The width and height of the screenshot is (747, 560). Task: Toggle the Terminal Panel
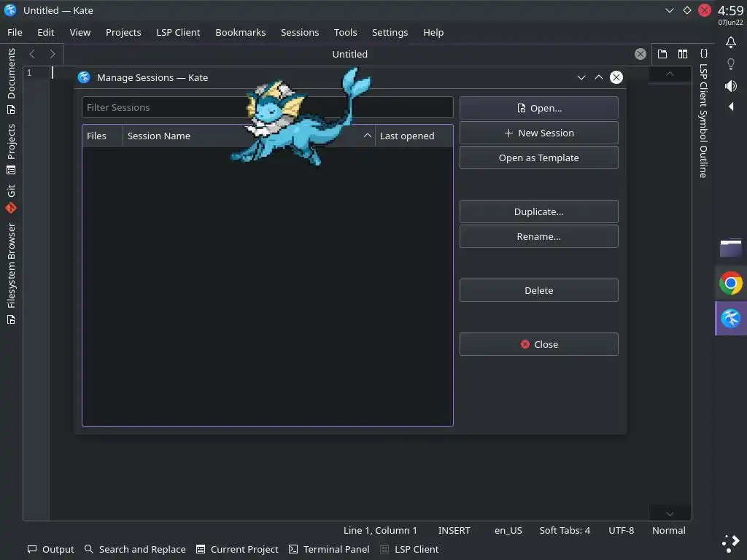click(x=329, y=549)
